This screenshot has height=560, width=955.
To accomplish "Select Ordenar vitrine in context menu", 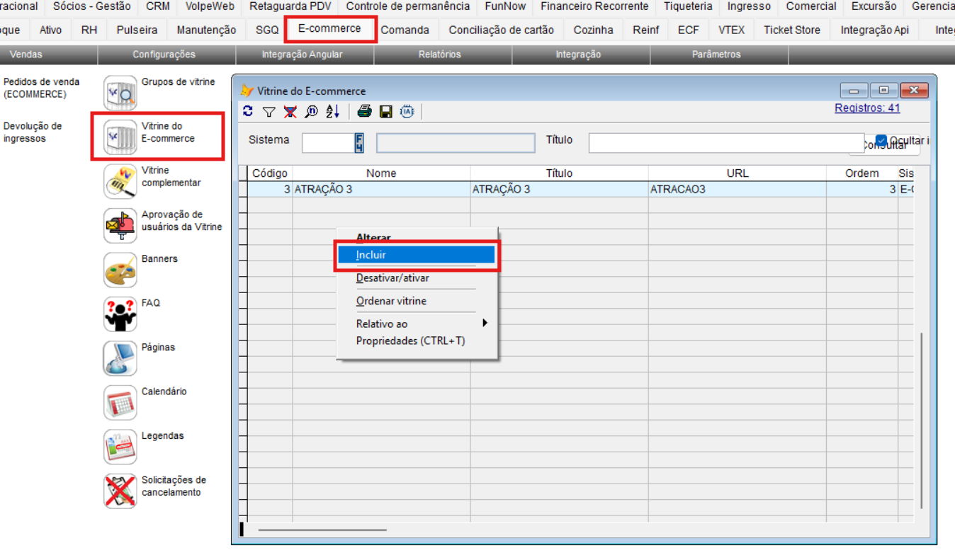I will pos(418,301).
